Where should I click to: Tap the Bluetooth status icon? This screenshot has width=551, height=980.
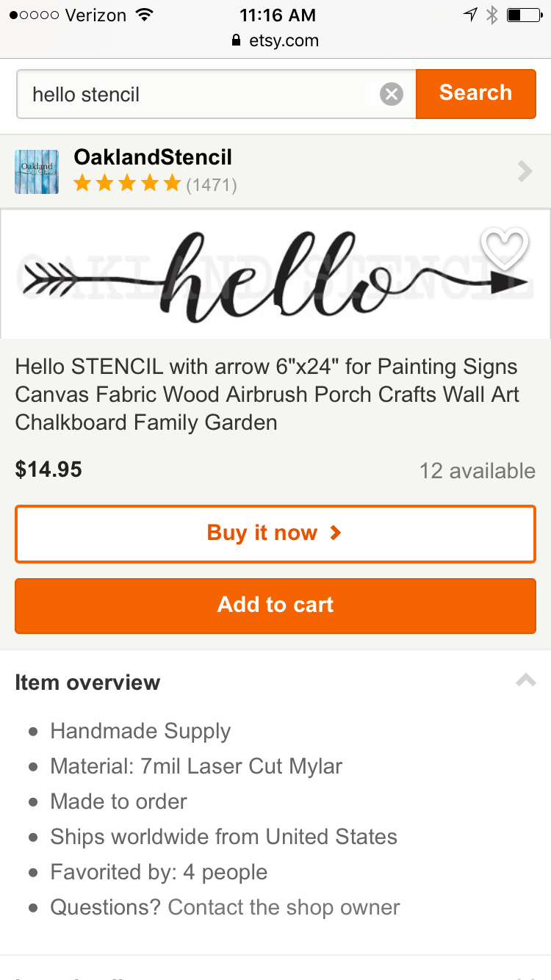click(492, 15)
